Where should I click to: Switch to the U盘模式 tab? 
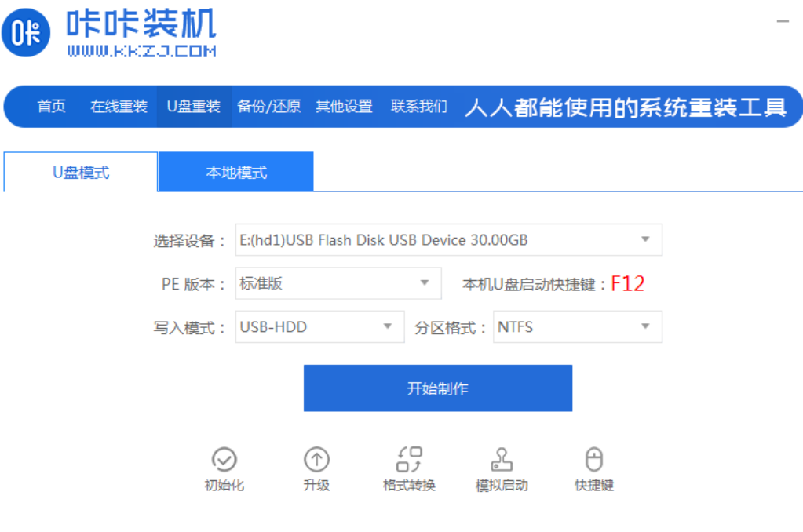(x=81, y=172)
